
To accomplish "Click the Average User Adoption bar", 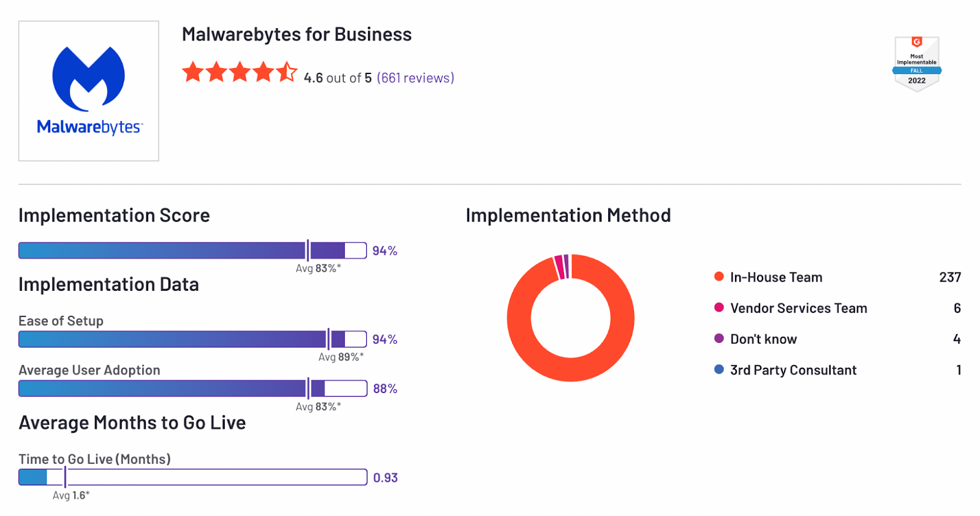I will [x=192, y=389].
